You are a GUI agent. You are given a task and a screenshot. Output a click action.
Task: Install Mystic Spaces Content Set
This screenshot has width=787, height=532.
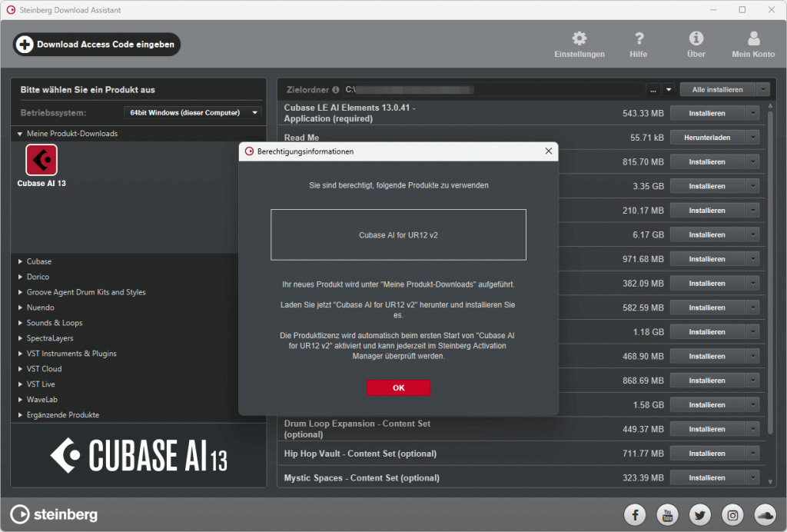tap(707, 477)
